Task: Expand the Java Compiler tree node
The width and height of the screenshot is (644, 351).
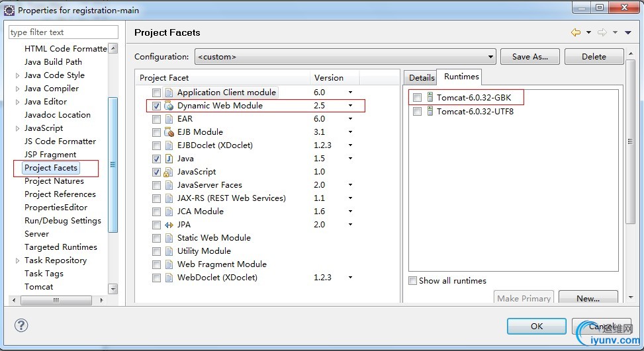Action: pyautogui.click(x=17, y=89)
